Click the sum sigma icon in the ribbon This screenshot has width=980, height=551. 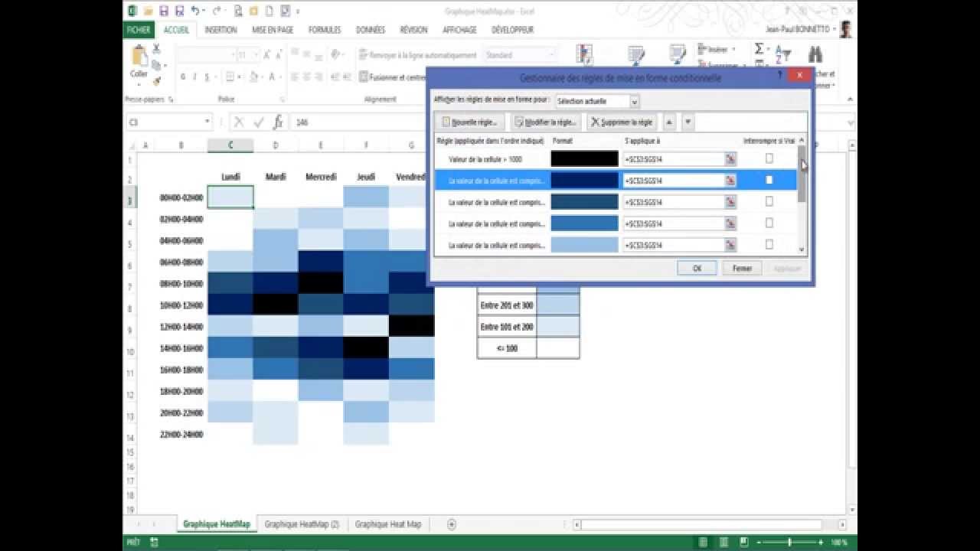(759, 49)
